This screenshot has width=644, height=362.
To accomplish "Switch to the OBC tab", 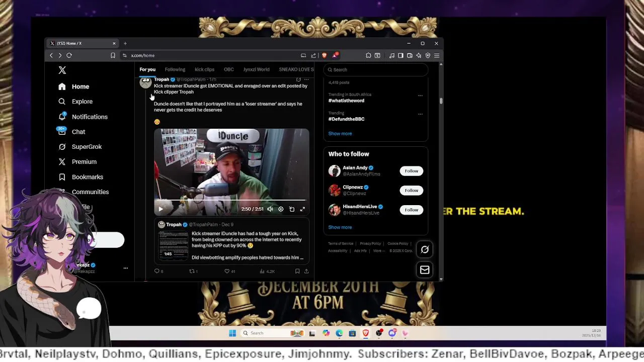I will (229, 69).
